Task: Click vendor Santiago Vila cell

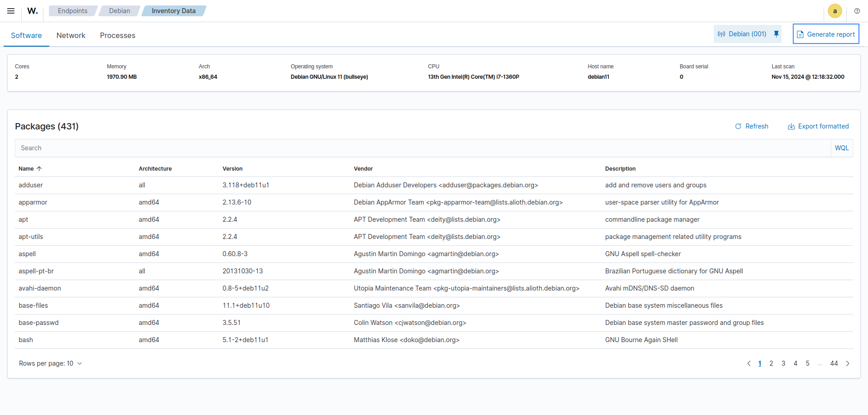Action: (x=407, y=305)
